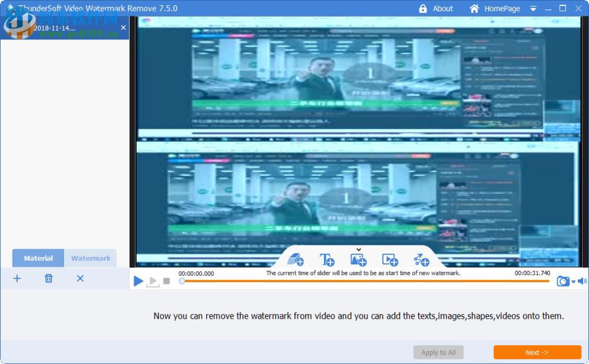Select the Material tab

[x=38, y=258]
